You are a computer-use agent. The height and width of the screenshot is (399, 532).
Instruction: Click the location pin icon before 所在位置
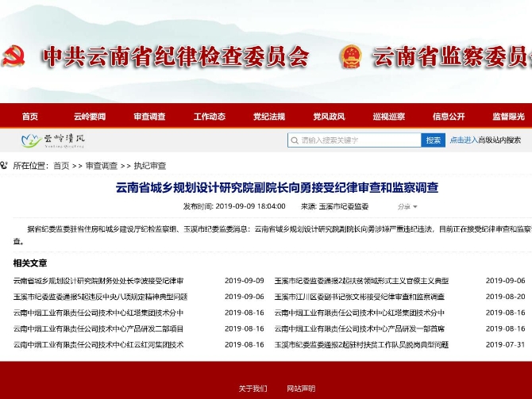click(5, 166)
